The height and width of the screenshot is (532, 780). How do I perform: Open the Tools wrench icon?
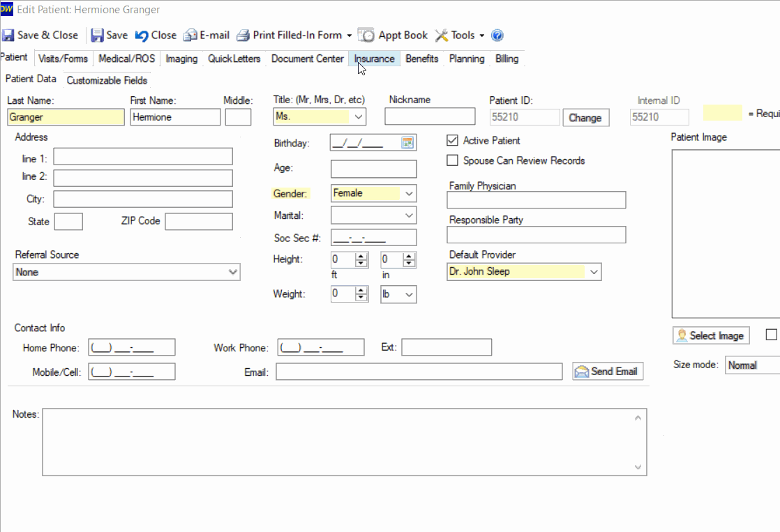pos(441,36)
